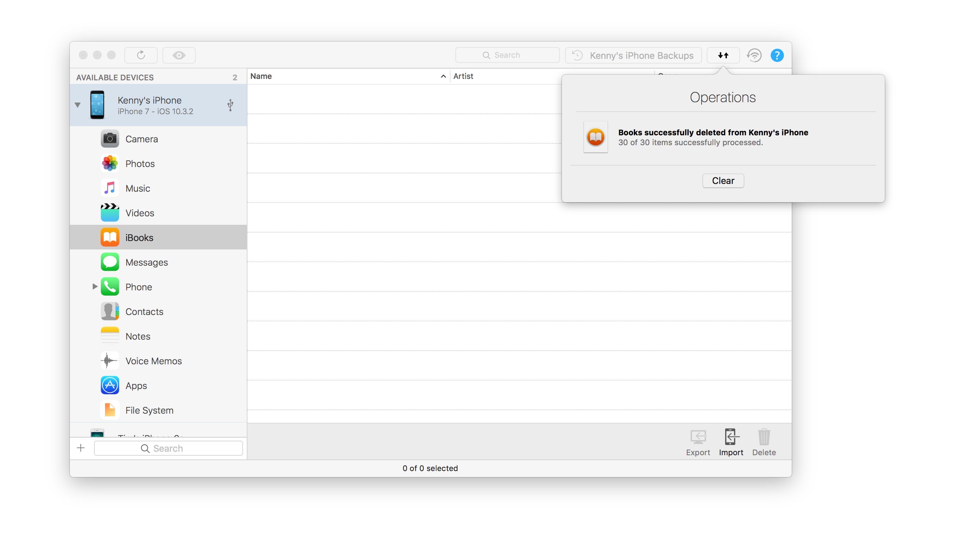Click the transfer direction toggle icon
Screen dimensions: 980x544
(x=723, y=54)
